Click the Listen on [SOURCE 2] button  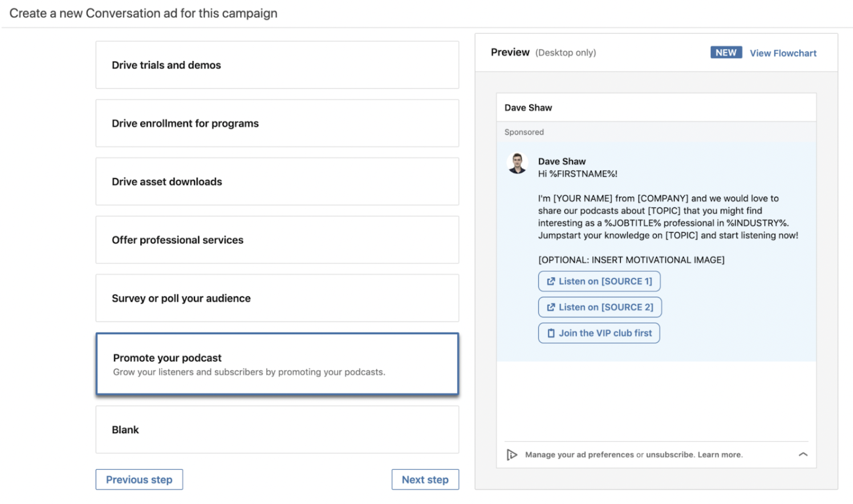tap(599, 307)
